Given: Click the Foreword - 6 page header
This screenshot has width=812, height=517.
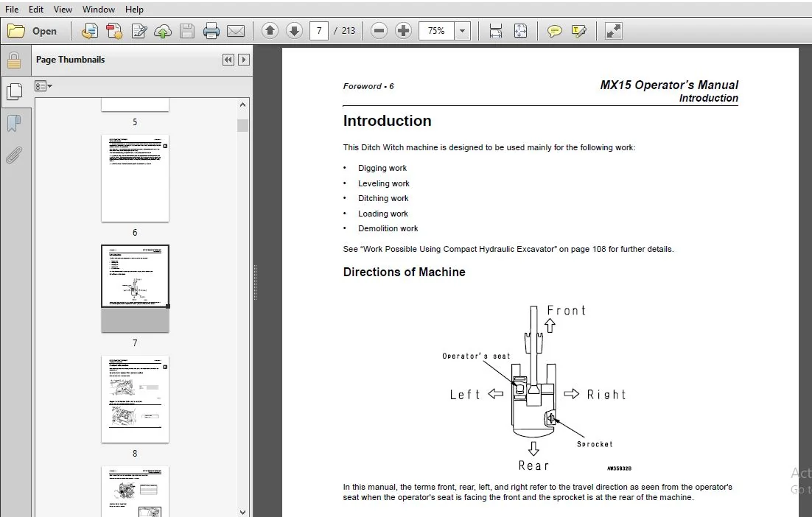Looking at the screenshot, I should coord(368,86).
